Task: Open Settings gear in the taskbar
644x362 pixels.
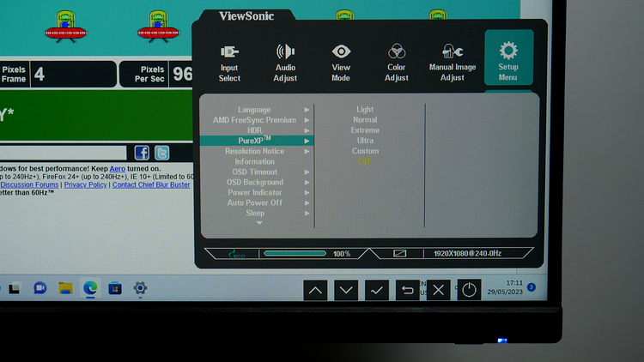Action: [x=140, y=288]
